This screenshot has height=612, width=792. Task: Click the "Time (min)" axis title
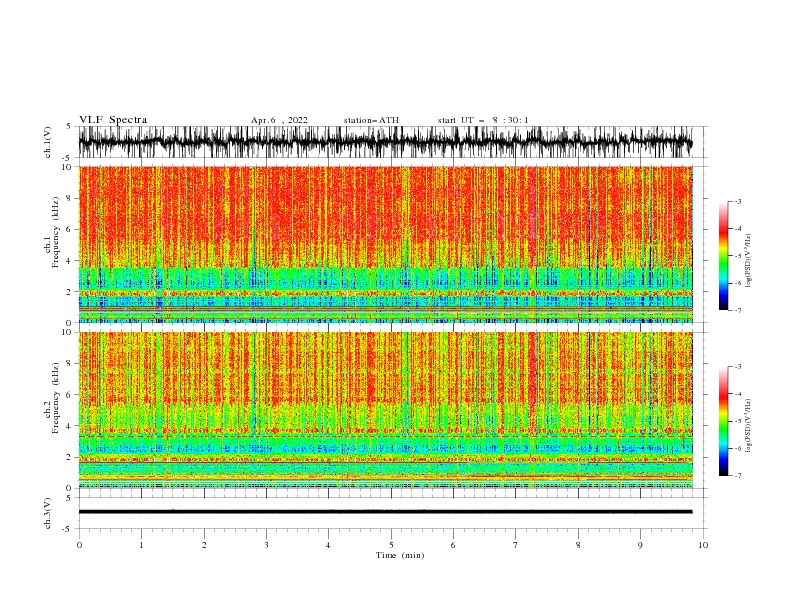pos(400,555)
